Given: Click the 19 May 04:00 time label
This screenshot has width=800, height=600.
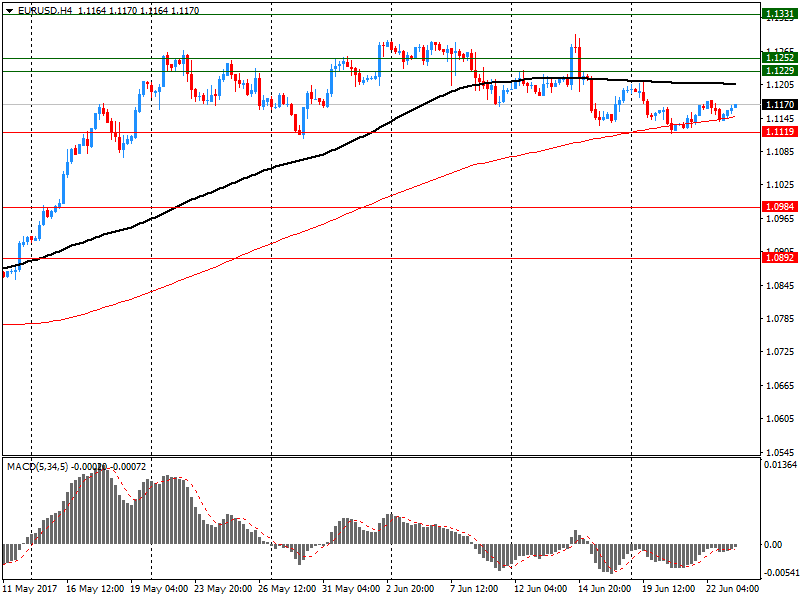Looking at the screenshot, I should coord(159,588).
